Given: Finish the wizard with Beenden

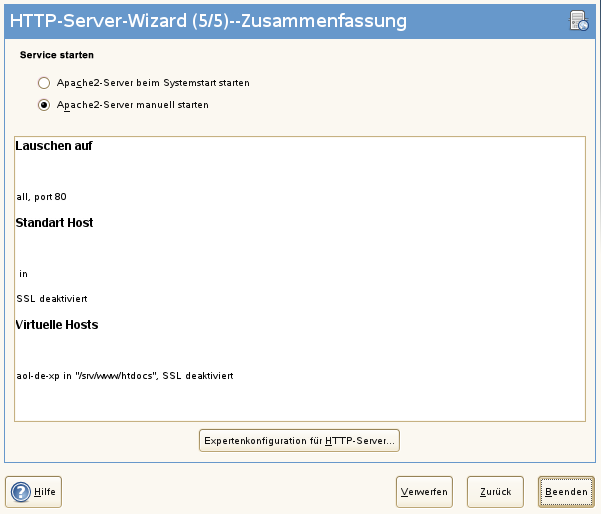Looking at the screenshot, I should pyautogui.click(x=566, y=491).
